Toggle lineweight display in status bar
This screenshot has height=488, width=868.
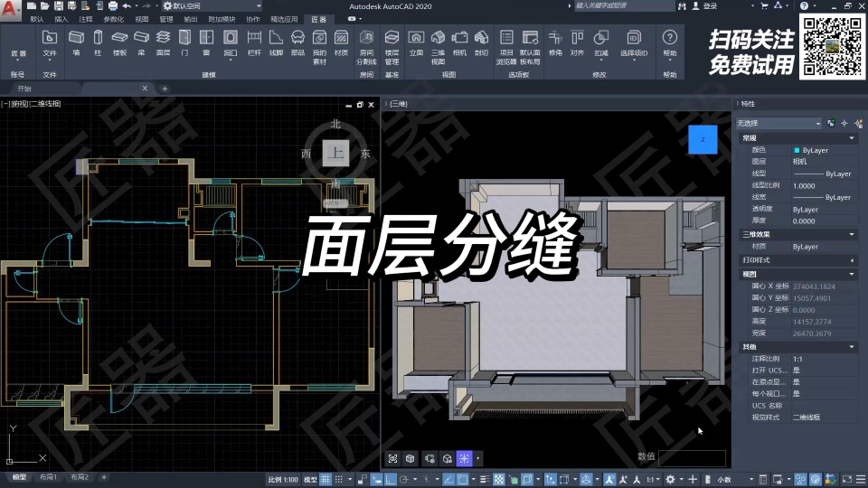click(485, 479)
